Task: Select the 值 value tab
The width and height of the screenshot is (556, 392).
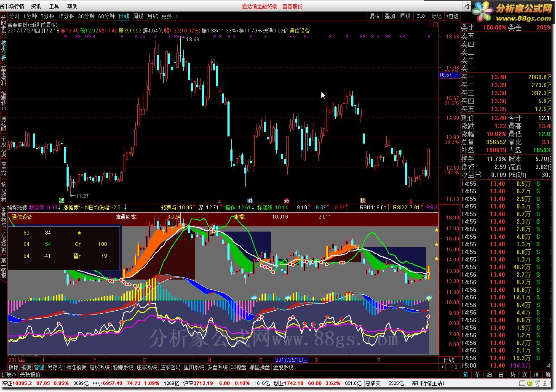Action: pyautogui.click(x=536, y=374)
